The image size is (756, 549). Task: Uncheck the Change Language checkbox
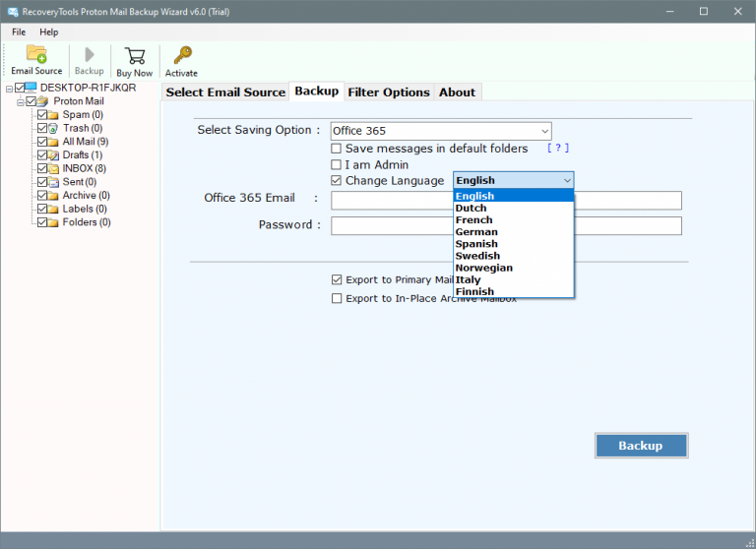pyautogui.click(x=336, y=181)
